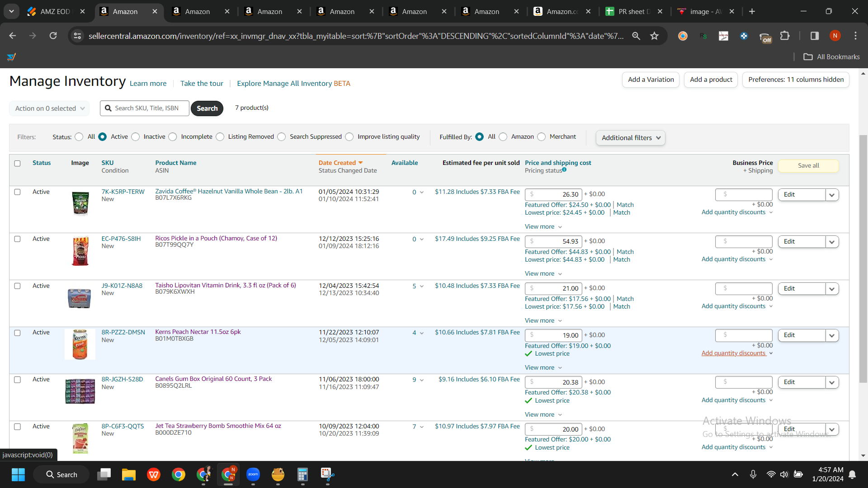Open the Chrome three-dot menu
The width and height of the screenshot is (868, 488).
click(855, 36)
